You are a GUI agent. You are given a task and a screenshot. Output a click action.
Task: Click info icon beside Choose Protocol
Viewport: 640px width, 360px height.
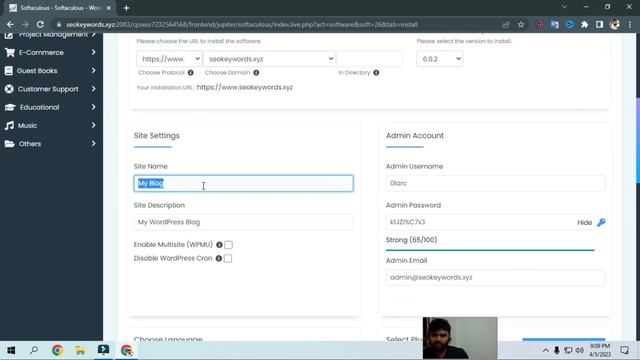coord(191,73)
